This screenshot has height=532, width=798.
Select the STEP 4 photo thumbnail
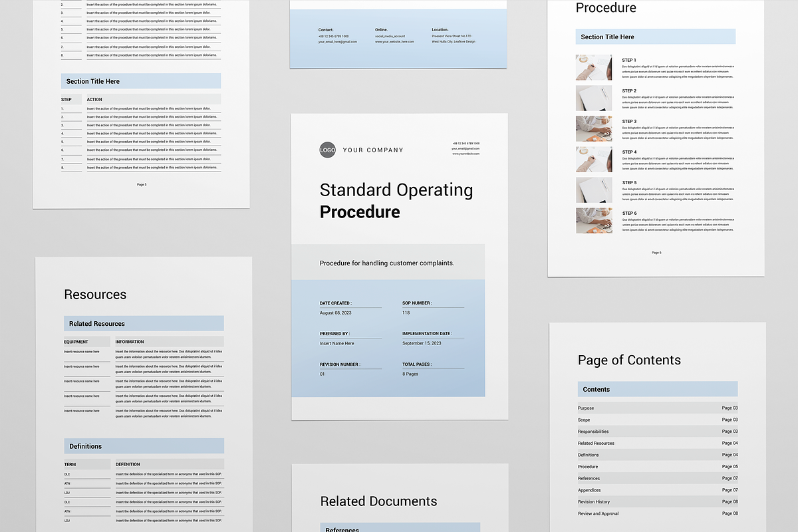click(594, 159)
